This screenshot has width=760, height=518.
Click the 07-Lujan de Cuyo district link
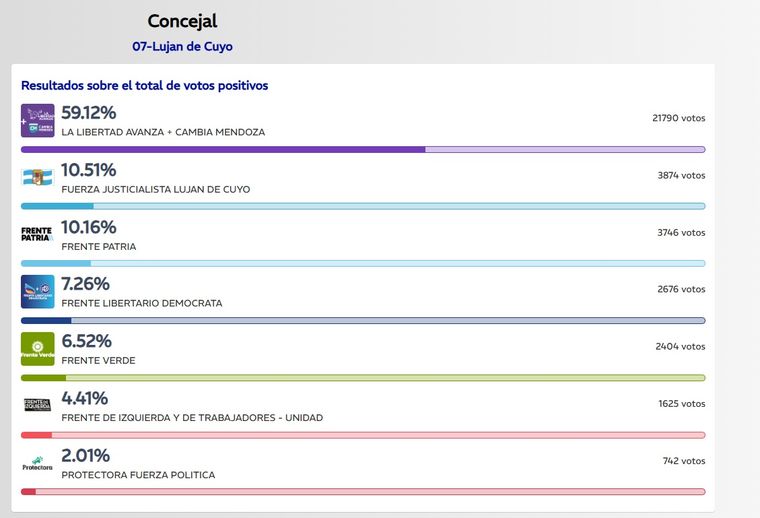[x=182, y=46]
